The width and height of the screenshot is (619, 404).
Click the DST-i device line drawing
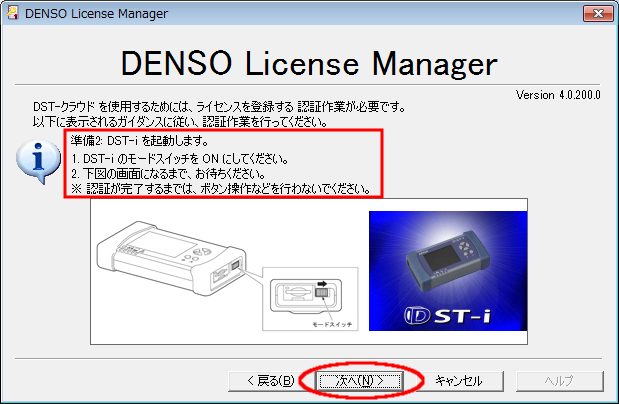point(172,258)
